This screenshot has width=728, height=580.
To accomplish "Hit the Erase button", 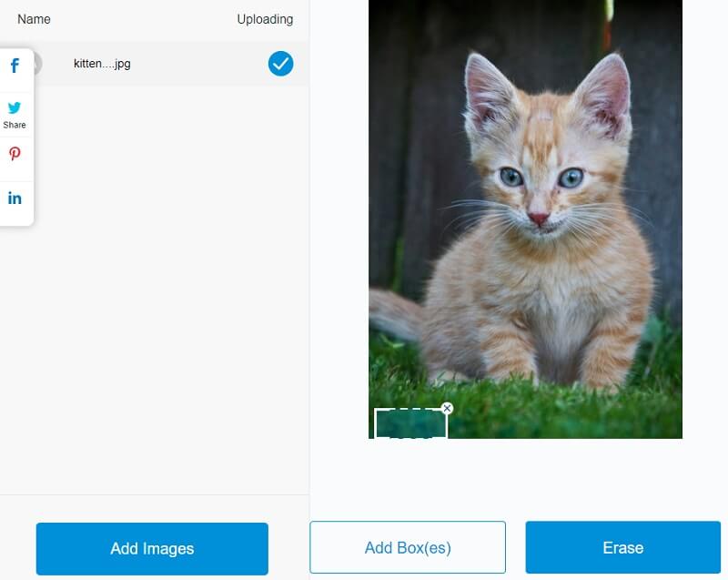I will [622, 547].
